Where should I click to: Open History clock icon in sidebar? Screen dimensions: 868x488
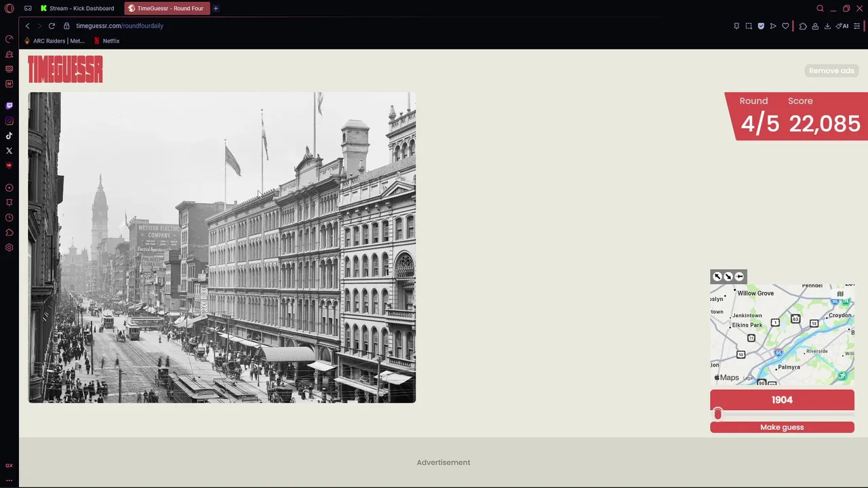(9, 218)
